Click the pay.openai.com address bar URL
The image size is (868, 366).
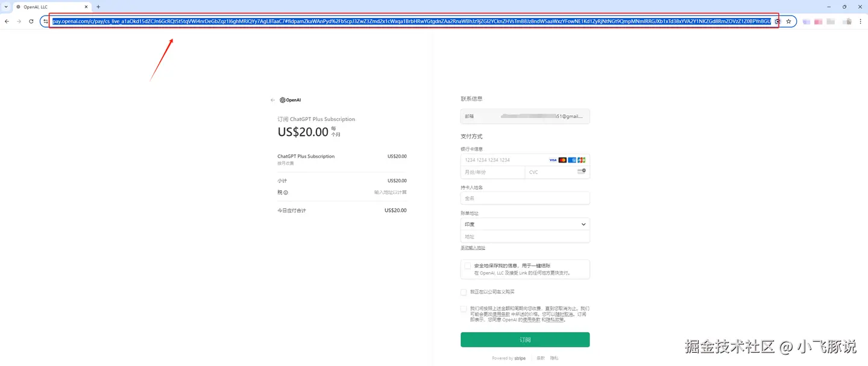coord(411,21)
